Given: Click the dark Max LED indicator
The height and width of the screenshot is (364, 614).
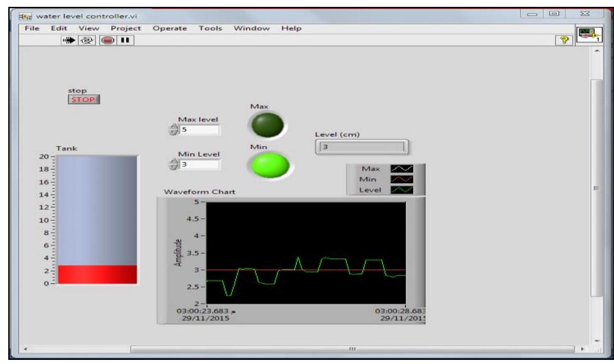Looking at the screenshot, I should point(267,124).
